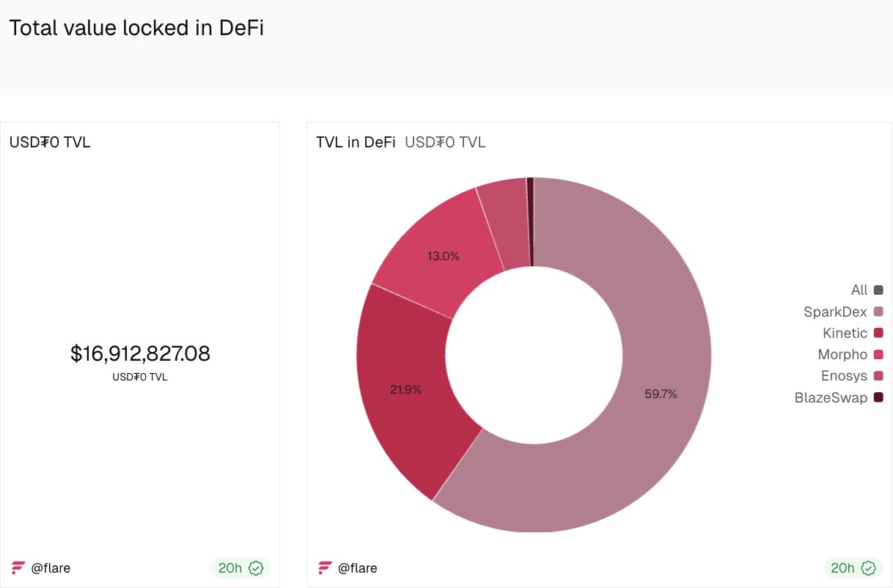Click the Flare logo in the donut chart footer
This screenshot has width=893, height=588.
click(325, 568)
